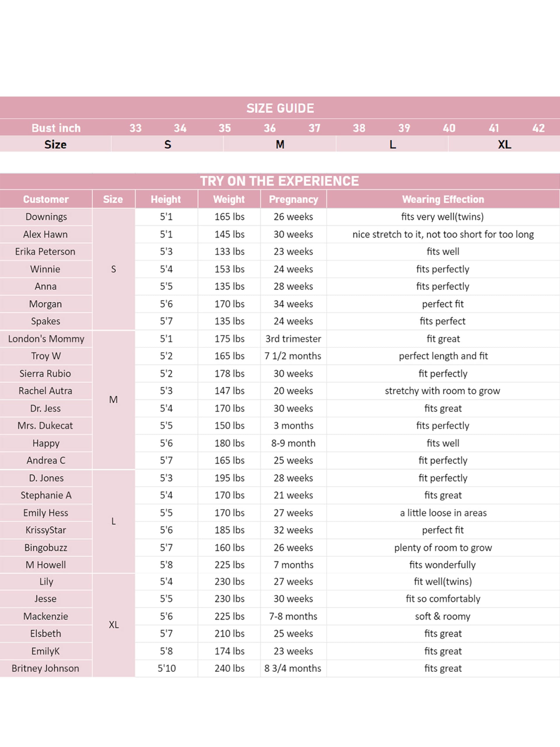Click size XL in the size guide
The height and width of the screenshot is (747, 560).
tap(504, 144)
